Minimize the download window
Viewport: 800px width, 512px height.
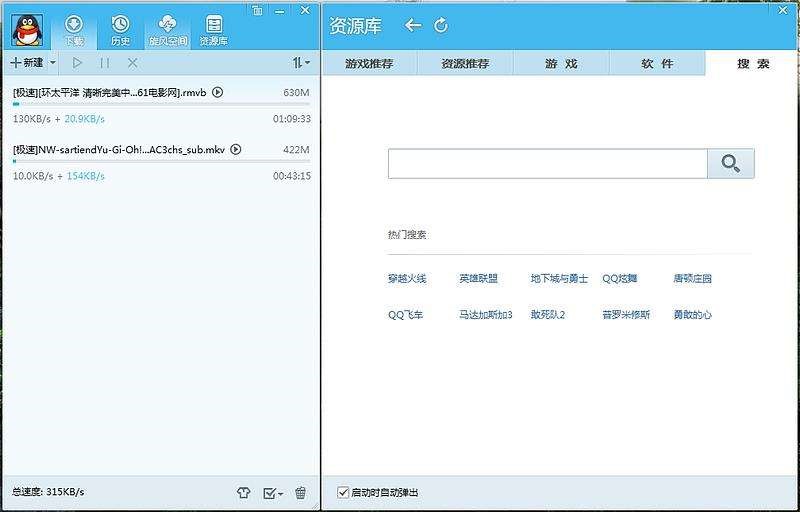(280, 11)
